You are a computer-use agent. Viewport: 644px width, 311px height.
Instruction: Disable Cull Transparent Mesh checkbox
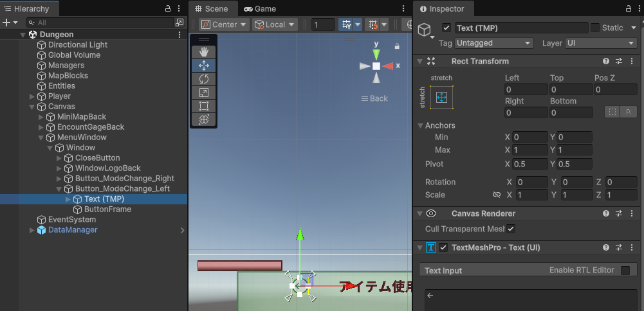[x=511, y=229]
